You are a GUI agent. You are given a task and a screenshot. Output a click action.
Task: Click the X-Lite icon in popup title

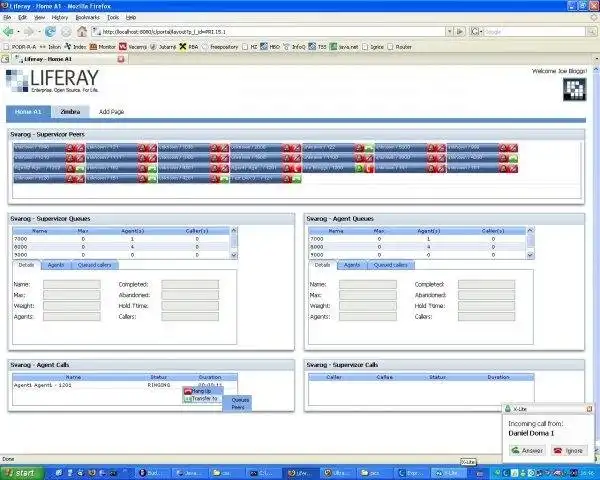507,409
